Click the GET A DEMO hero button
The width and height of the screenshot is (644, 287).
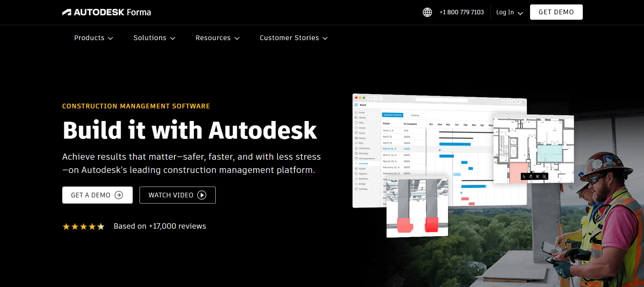point(97,195)
